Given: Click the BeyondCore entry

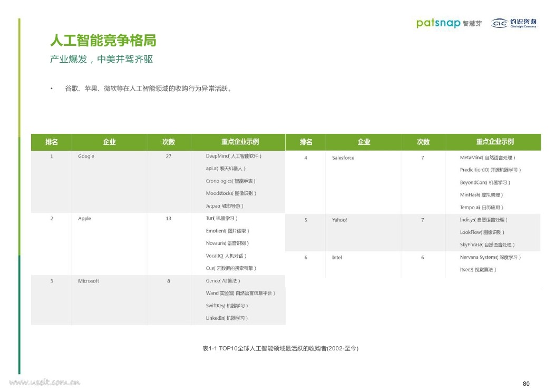Looking at the screenshot, I should 485,182.
